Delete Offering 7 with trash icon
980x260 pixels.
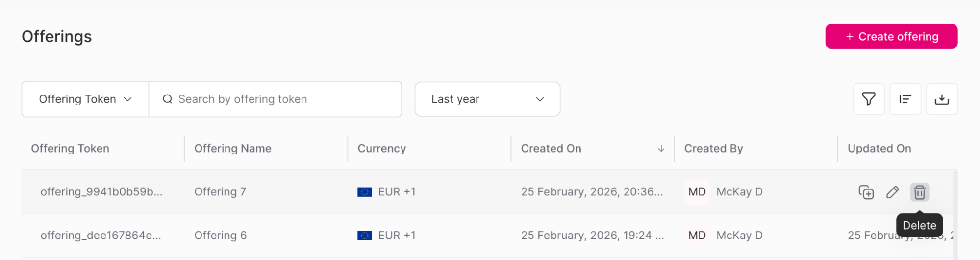tap(919, 192)
